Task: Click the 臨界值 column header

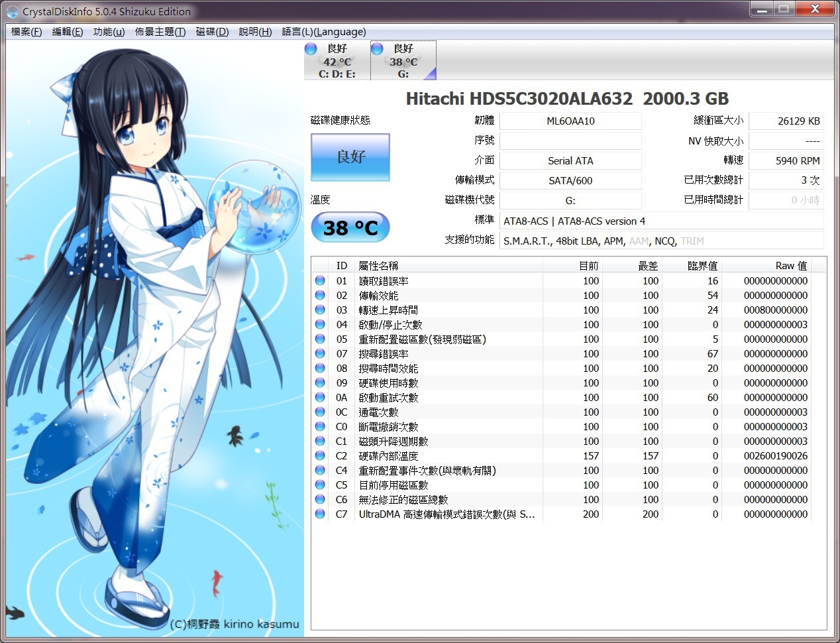Action: 692,265
